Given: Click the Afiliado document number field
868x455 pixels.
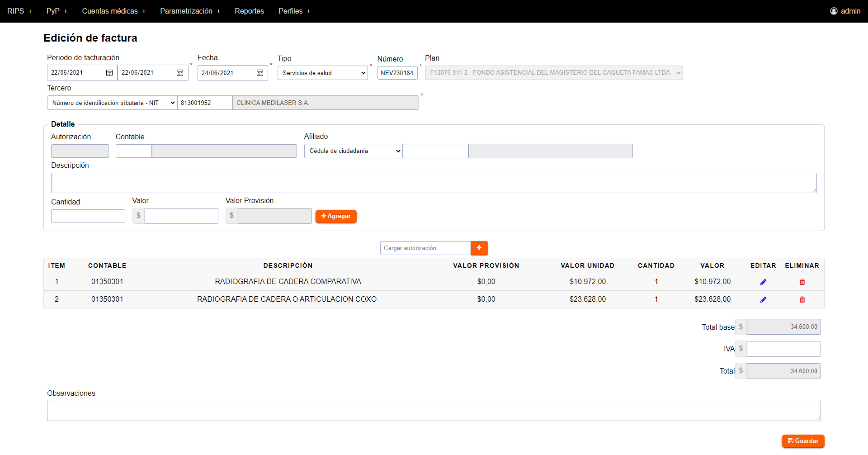Looking at the screenshot, I should tap(435, 151).
